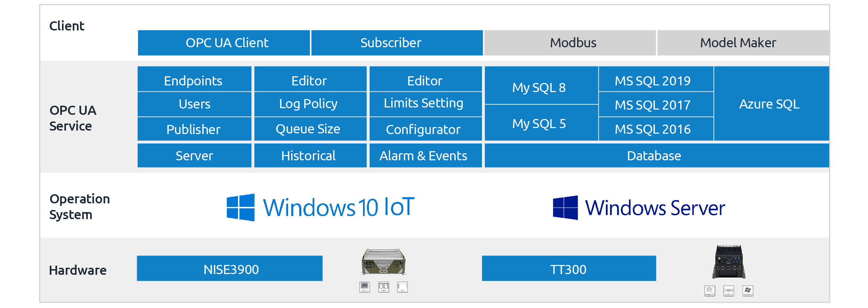The image size is (868, 308).
Task: Click the TT300 hardware label
Action: point(569,268)
